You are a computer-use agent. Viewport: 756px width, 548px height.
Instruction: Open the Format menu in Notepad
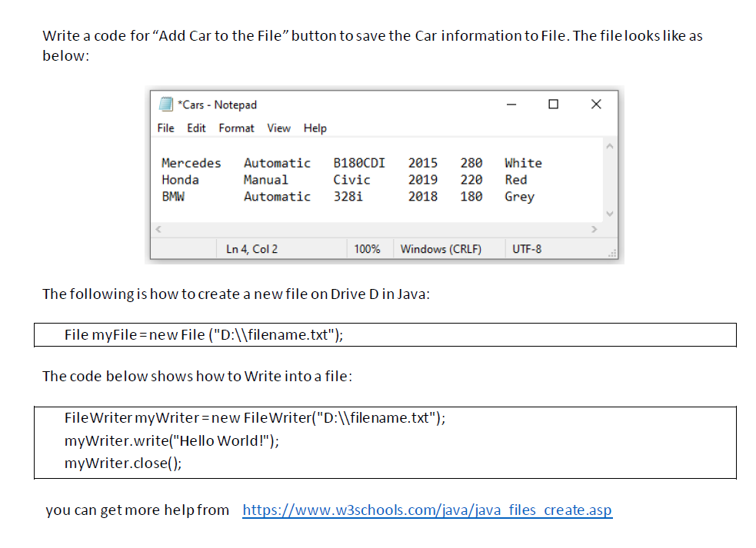click(x=235, y=128)
